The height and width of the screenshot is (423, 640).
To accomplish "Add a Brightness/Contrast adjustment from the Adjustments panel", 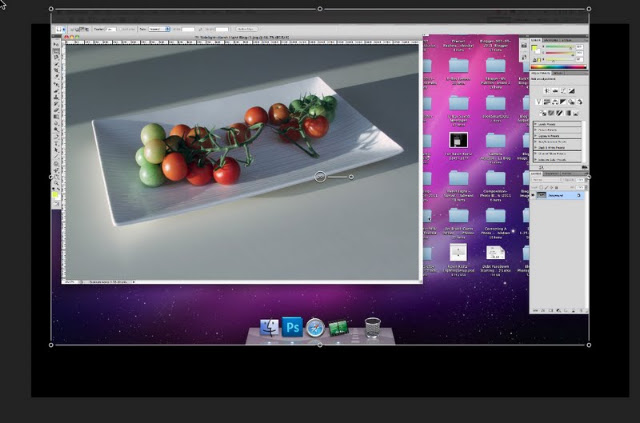I will [547, 91].
